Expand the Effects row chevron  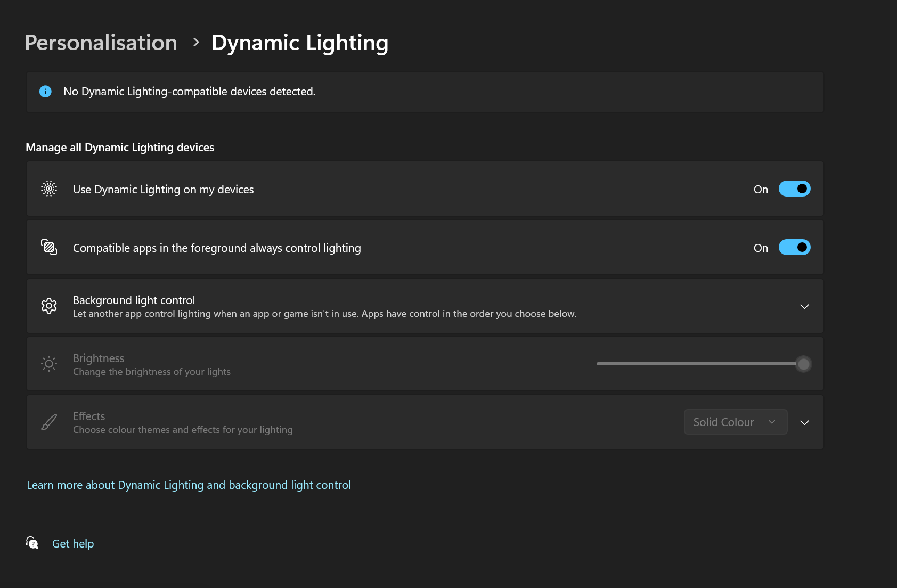pos(804,422)
